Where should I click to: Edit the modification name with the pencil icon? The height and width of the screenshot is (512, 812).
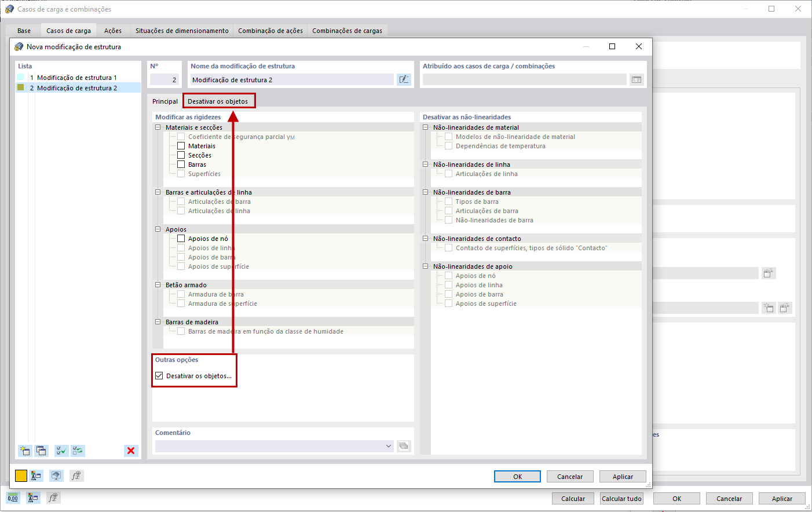tap(404, 80)
